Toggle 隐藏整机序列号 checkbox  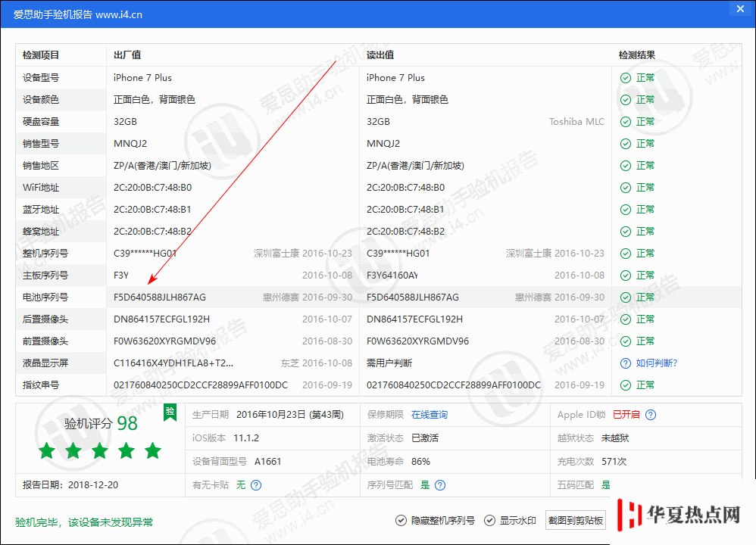click(x=401, y=521)
